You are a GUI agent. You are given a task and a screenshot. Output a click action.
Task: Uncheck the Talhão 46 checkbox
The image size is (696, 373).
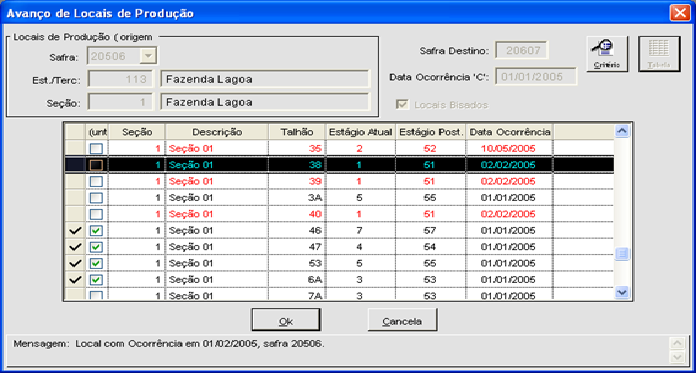[96, 230]
